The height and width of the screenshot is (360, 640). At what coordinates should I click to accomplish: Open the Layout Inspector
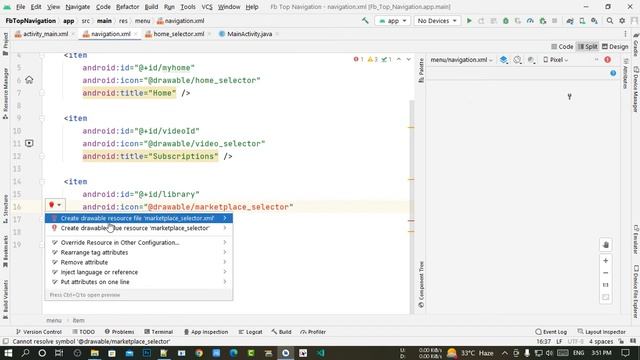pyautogui.click(x=602, y=332)
